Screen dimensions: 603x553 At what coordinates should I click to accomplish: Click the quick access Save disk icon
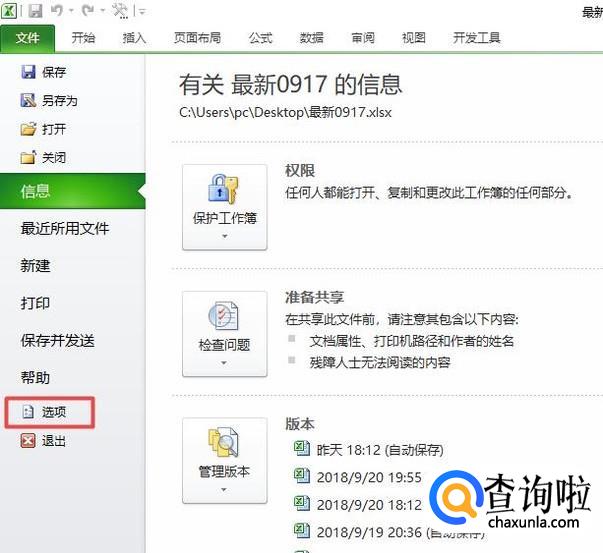(35, 11)
